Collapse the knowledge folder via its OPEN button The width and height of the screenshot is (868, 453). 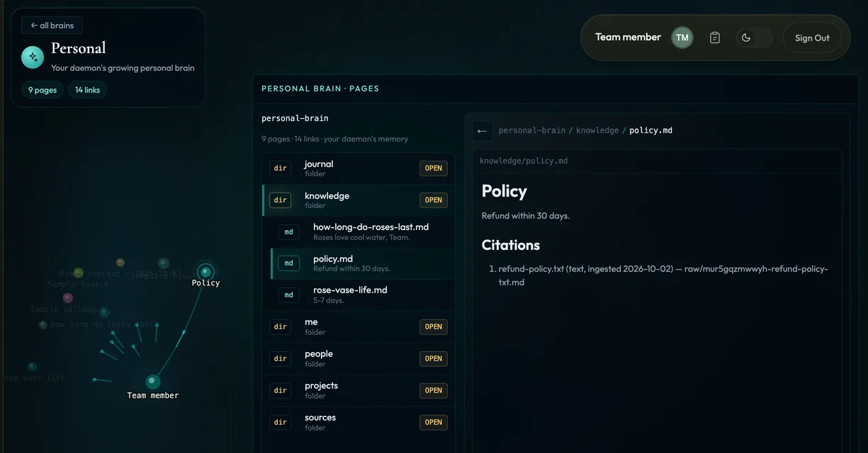click(434, 200)
